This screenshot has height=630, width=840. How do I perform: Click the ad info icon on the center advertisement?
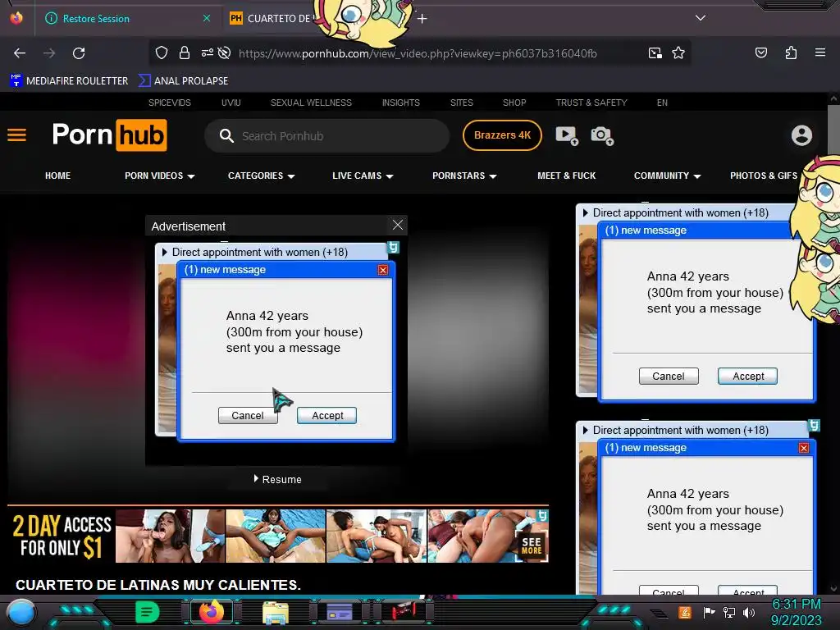coord(393,248)
